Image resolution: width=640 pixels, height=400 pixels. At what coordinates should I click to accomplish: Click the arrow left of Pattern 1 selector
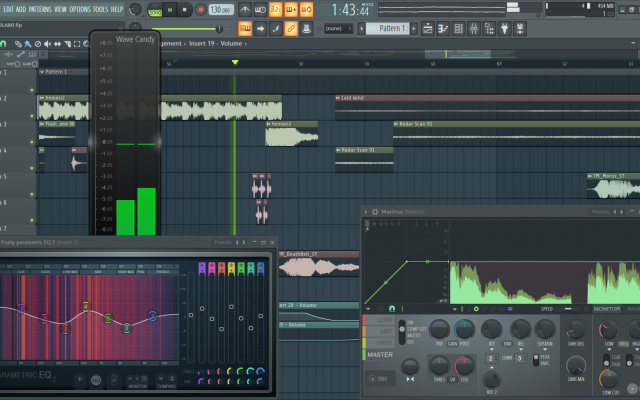[362, 29]
